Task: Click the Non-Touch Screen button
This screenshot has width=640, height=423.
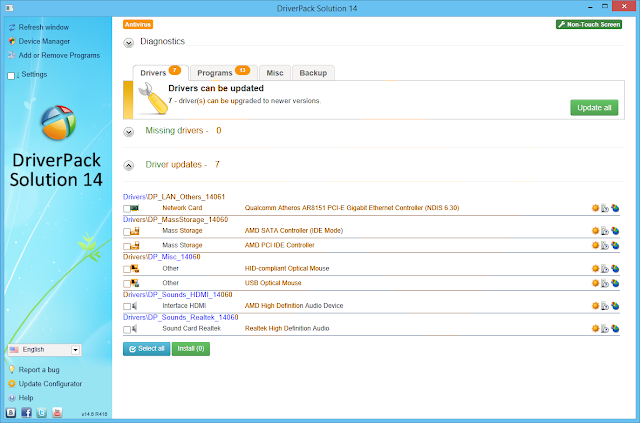Action: tap(589, 24)
